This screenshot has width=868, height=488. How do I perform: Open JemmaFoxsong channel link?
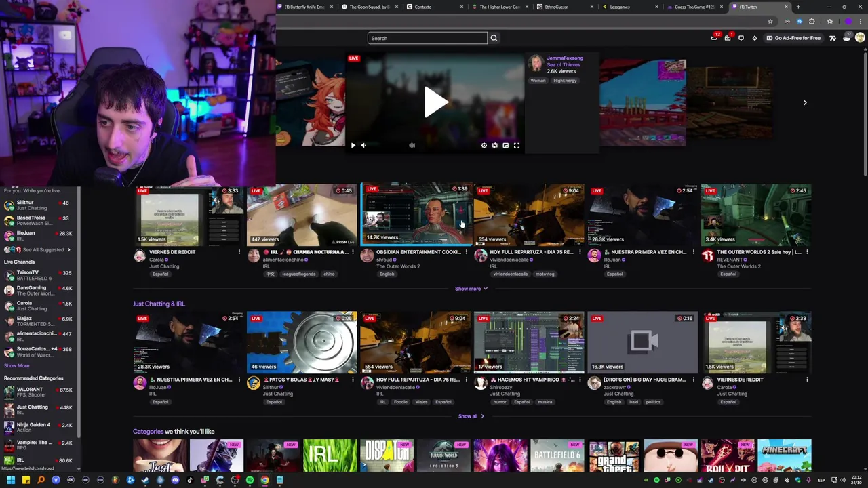click(x=565, y=58)
